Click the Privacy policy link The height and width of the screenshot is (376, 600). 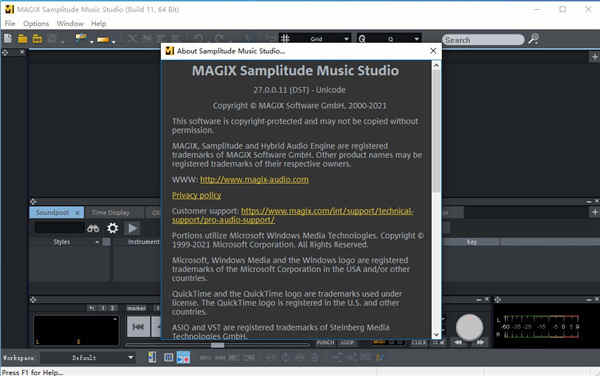click(x=197, y=195)
